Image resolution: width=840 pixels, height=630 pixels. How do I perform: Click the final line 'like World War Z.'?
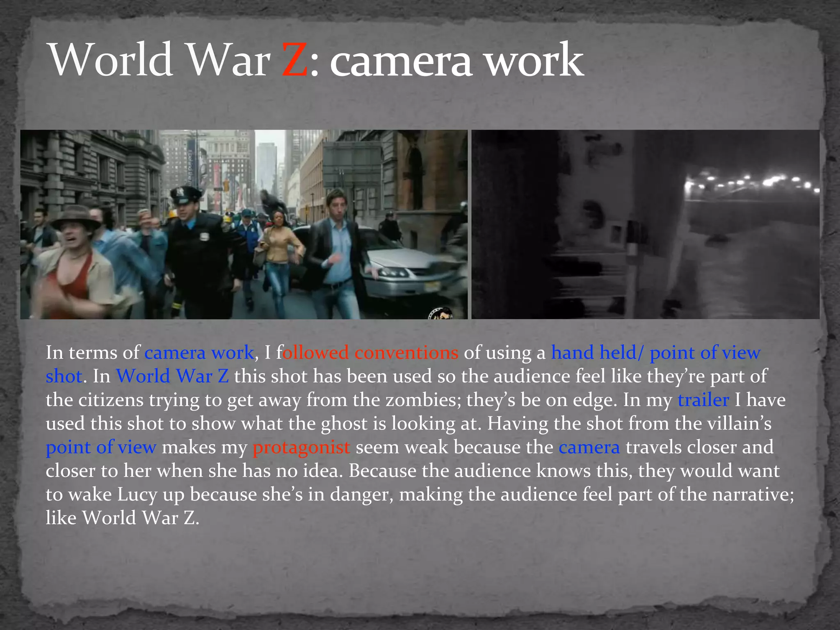pyautogui.click(x=122, y=518)
